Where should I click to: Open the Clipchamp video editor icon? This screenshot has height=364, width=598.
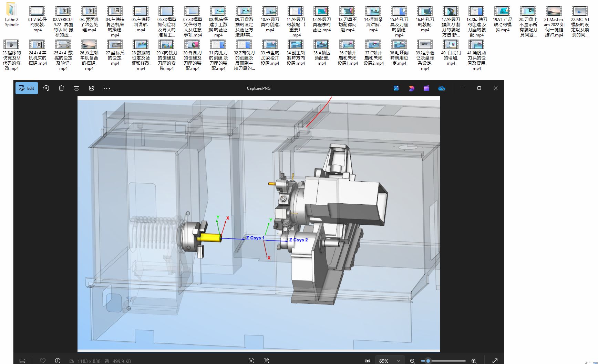[426, 88]
